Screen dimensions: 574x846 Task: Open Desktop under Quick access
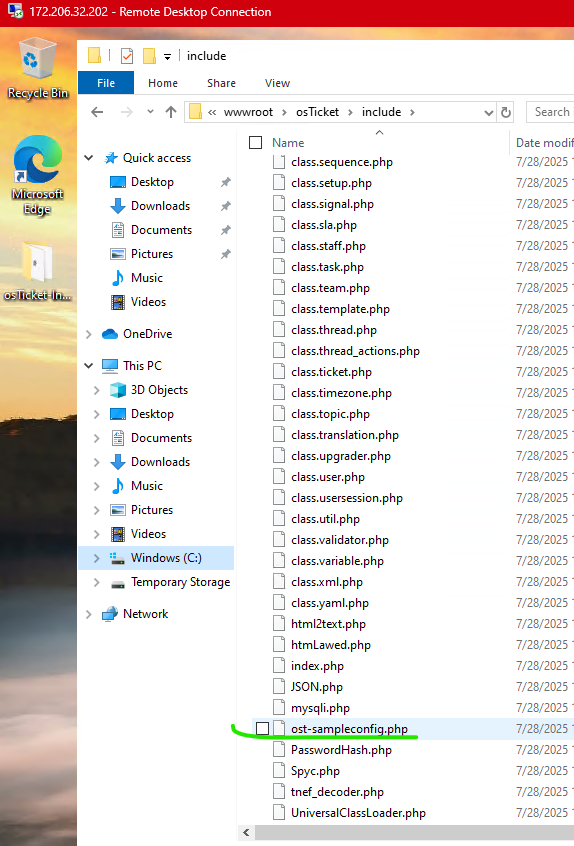(152, 182)
